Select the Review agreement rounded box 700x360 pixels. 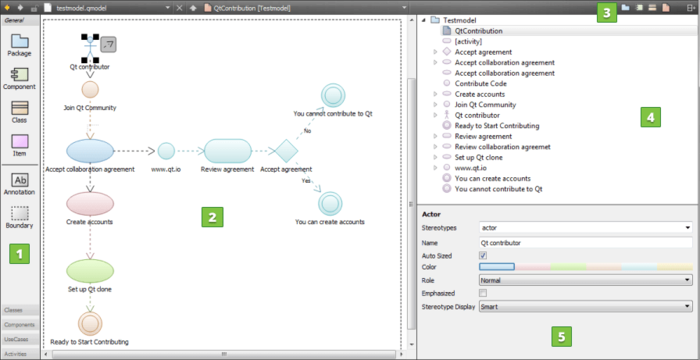(228, 151)
